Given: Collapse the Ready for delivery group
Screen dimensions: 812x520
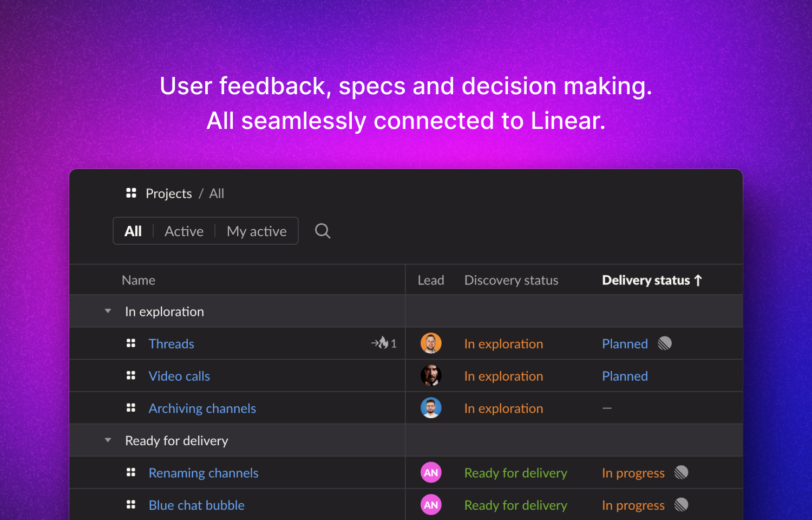Looking at the screenshot, I should [x=108, y=440].
